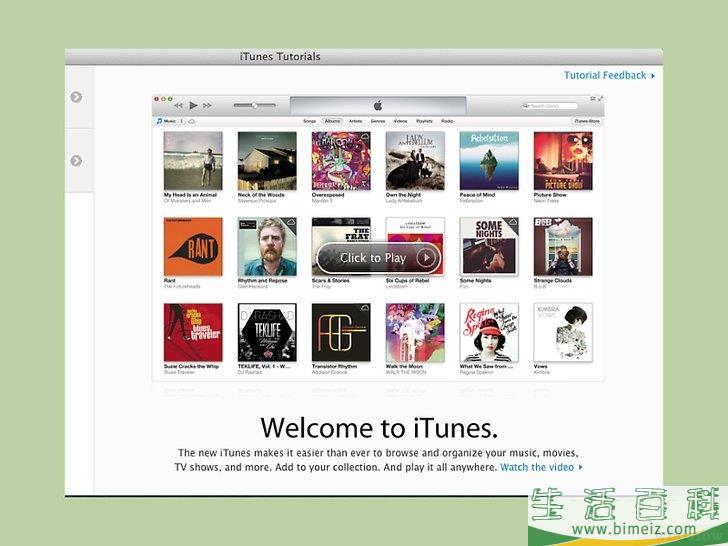
Task: Select the Artists tab
Action: 356,121
